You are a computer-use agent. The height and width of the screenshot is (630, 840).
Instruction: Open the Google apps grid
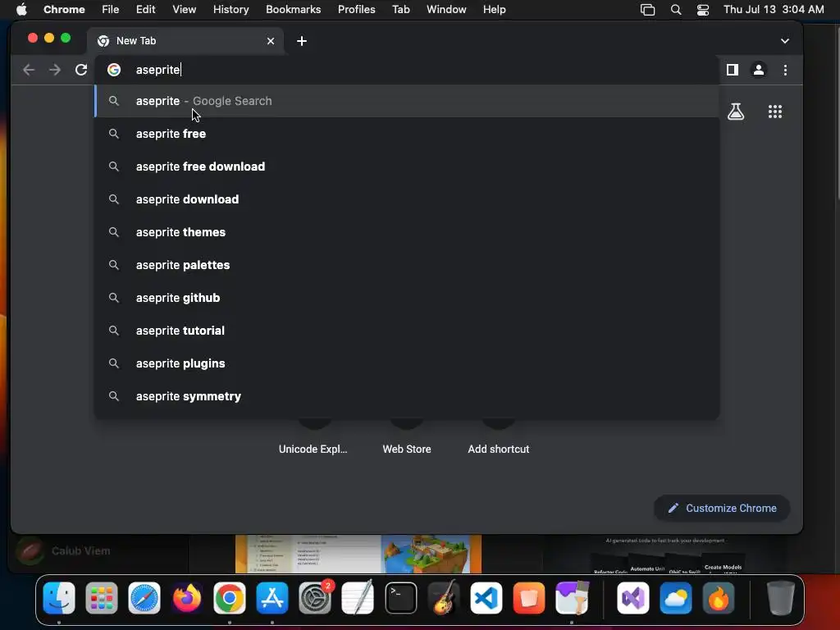pos(775,112)
